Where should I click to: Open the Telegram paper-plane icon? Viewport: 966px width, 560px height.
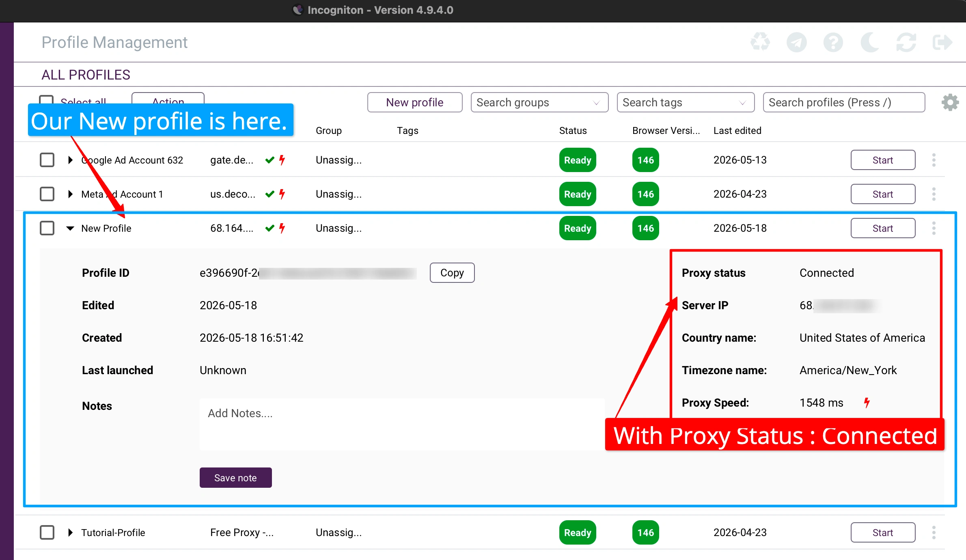coord(796,42)
